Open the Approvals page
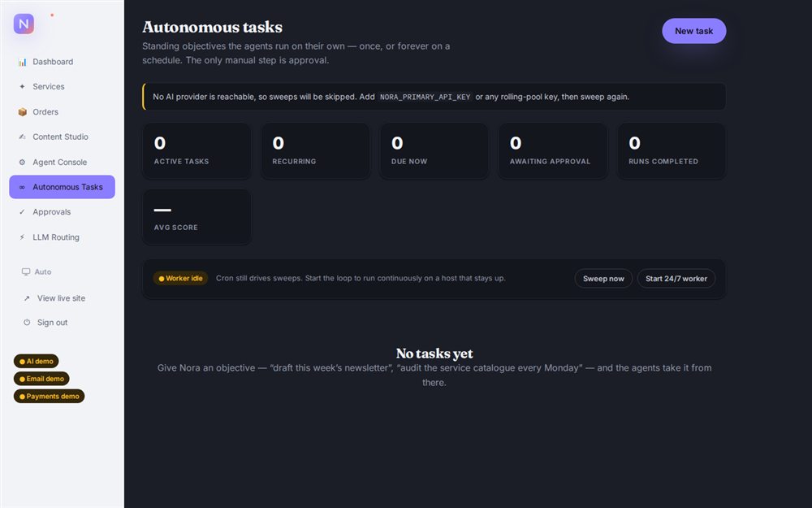This screenshot has height=508, width=812. 63,212
